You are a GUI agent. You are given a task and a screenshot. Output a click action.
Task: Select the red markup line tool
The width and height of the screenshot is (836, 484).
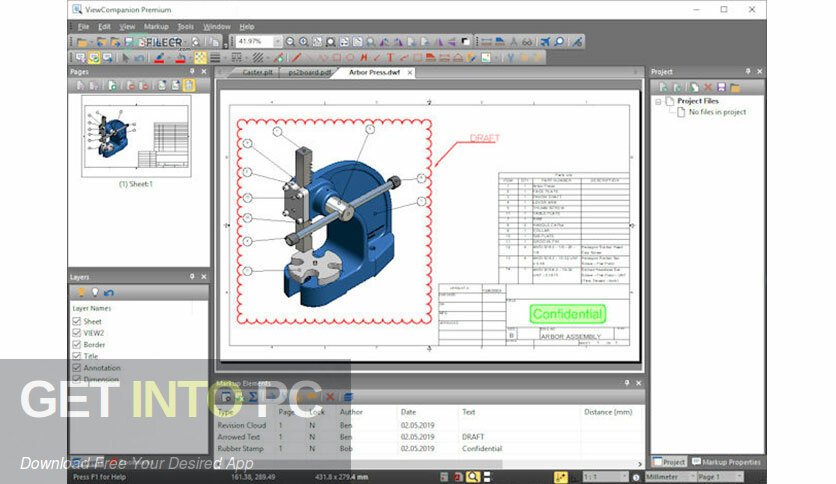click(296, 58)
